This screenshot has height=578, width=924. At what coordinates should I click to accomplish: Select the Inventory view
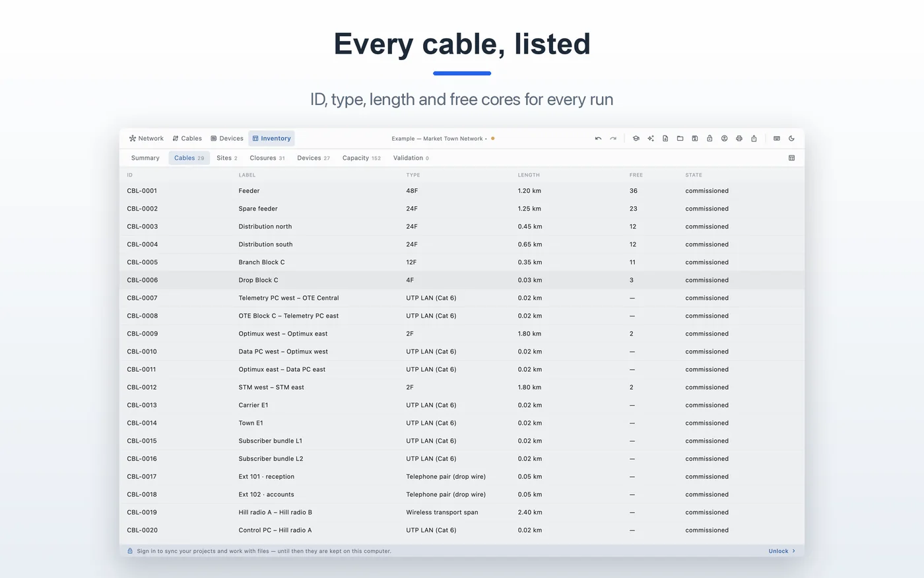[271, 139]
